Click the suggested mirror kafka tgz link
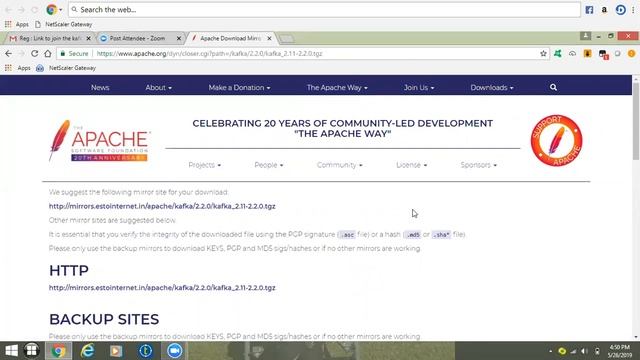This screenshot has height=360, width=640. [x=162, y=206]
